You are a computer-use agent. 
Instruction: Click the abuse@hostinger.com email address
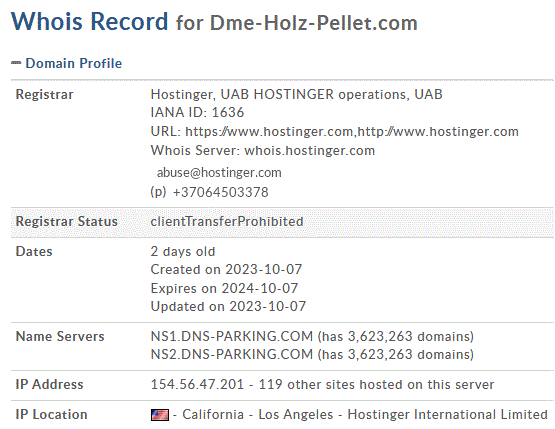[219, 173]
